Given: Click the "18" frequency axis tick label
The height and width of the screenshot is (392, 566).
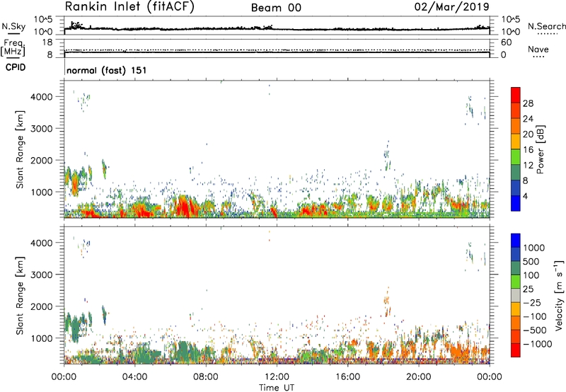Looking at the screenshot, I should (47, 42).
